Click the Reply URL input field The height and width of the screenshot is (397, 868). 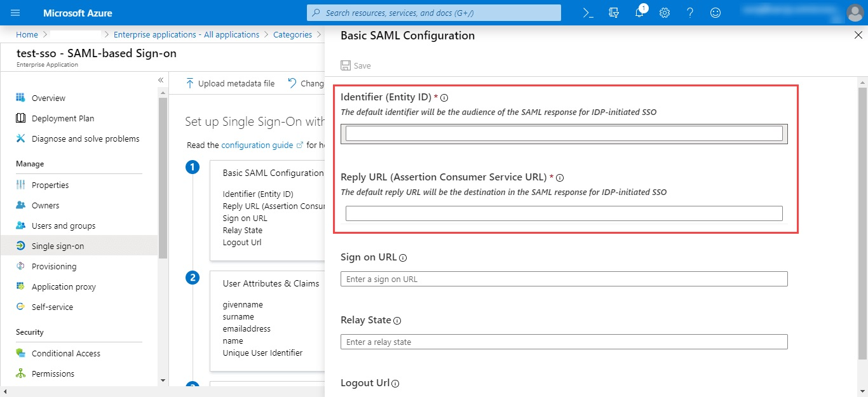pyautogui.click(x=564, y=213)
